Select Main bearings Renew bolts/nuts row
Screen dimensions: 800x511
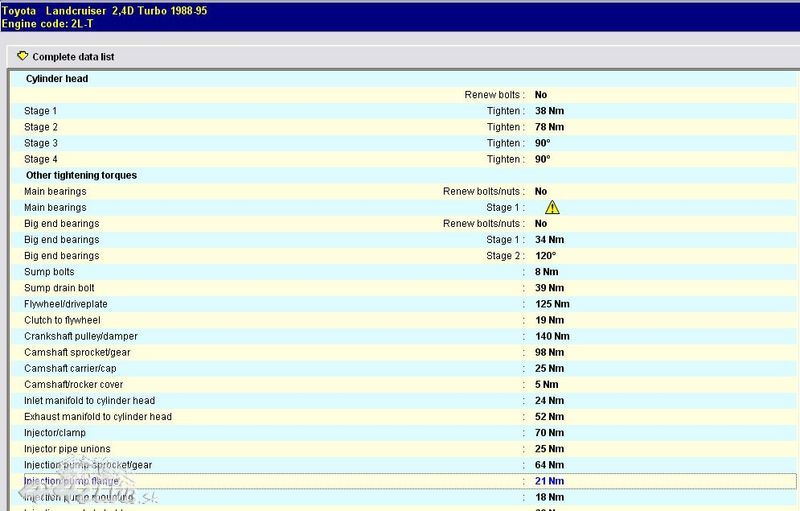tap(403, 191)
